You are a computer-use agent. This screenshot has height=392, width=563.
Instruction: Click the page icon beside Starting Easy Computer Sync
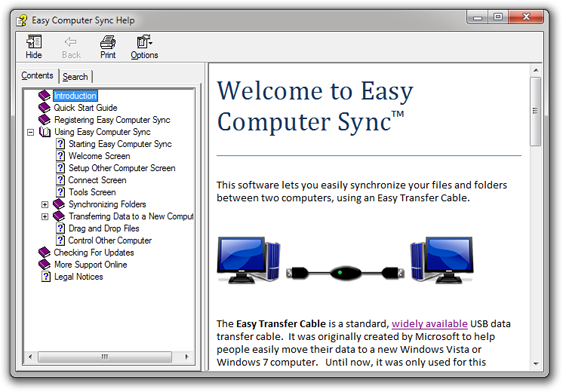(60, 144)
